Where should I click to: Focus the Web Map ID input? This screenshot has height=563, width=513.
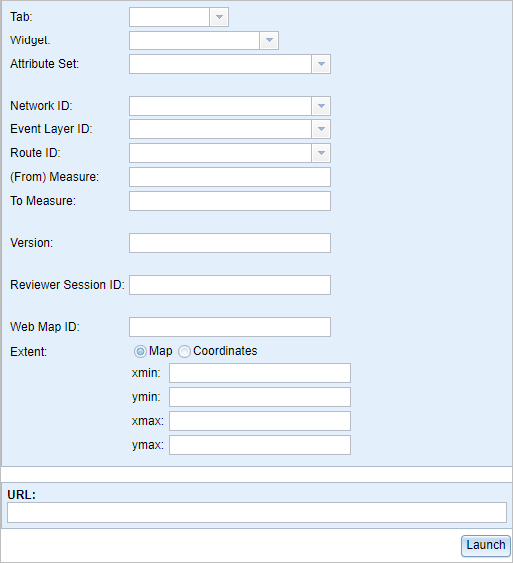[230, 327]
